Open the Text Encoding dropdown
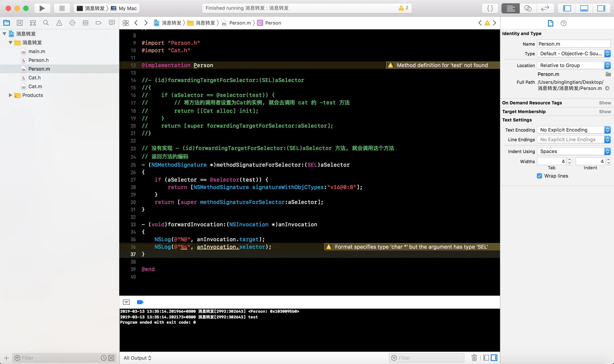The image size is (614, 364). coord(573,130)
